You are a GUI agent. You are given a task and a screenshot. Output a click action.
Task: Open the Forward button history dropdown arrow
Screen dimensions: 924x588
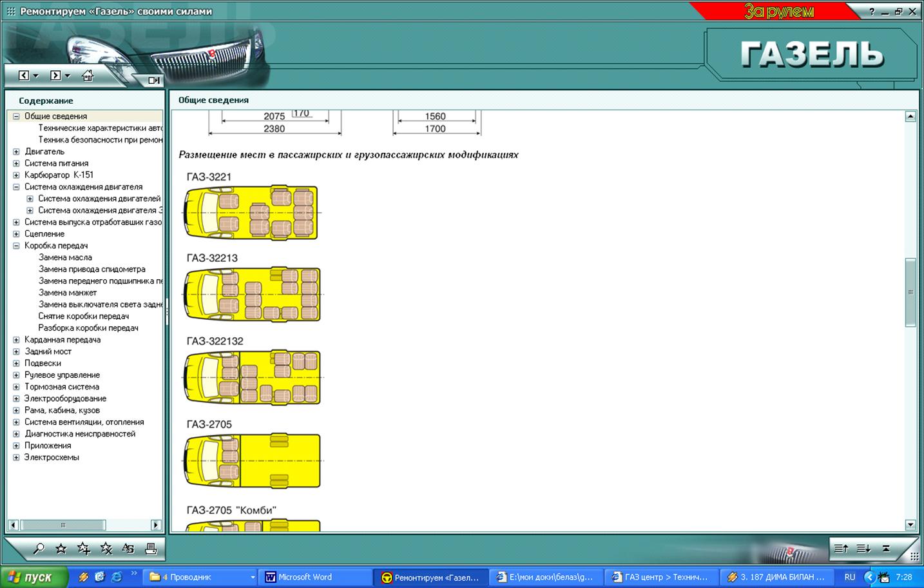(68, 76)
